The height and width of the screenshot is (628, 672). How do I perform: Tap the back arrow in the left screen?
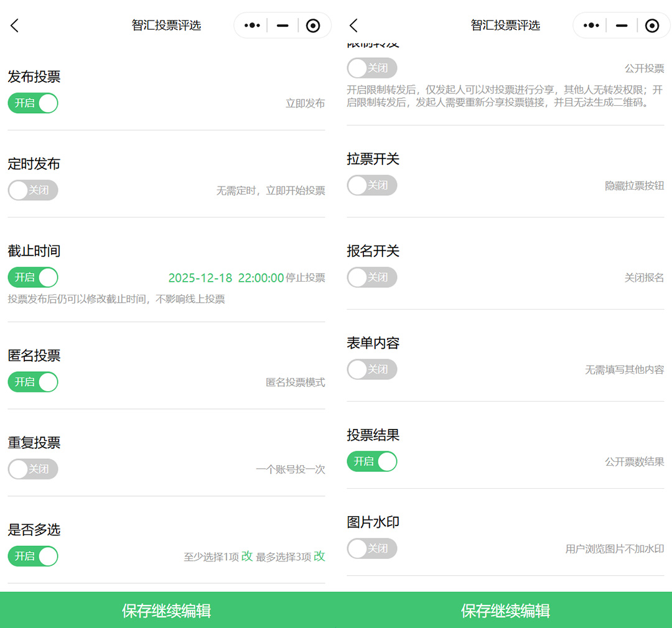tap(15, 25)
